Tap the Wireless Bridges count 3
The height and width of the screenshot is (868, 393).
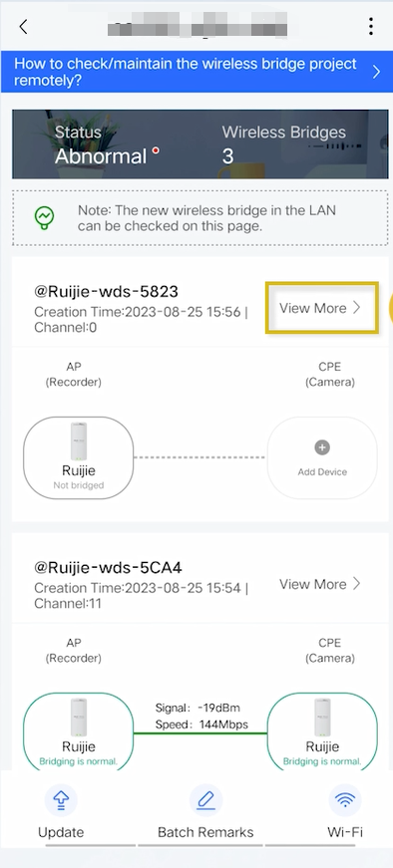(227, 156)
